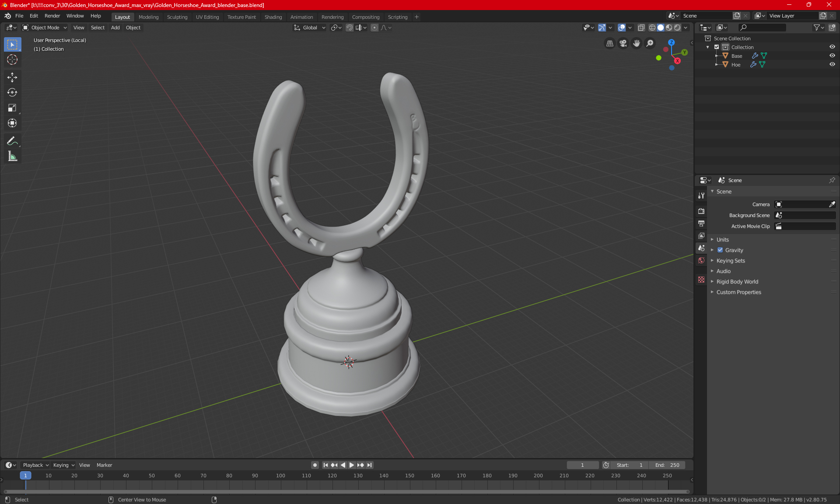840x504 pixels.
Task: Activate the 3D Cursor tool
Action: tap(12, 60)
